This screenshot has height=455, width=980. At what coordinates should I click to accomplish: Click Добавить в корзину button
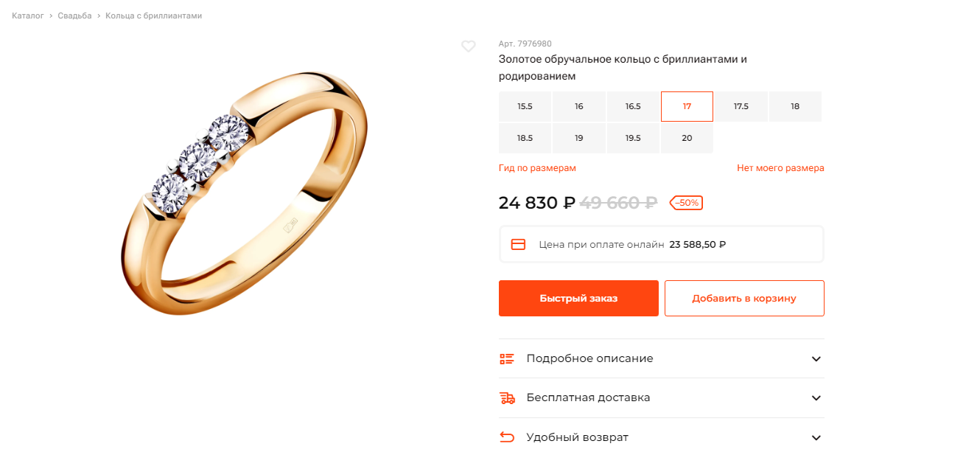point(744,298)
